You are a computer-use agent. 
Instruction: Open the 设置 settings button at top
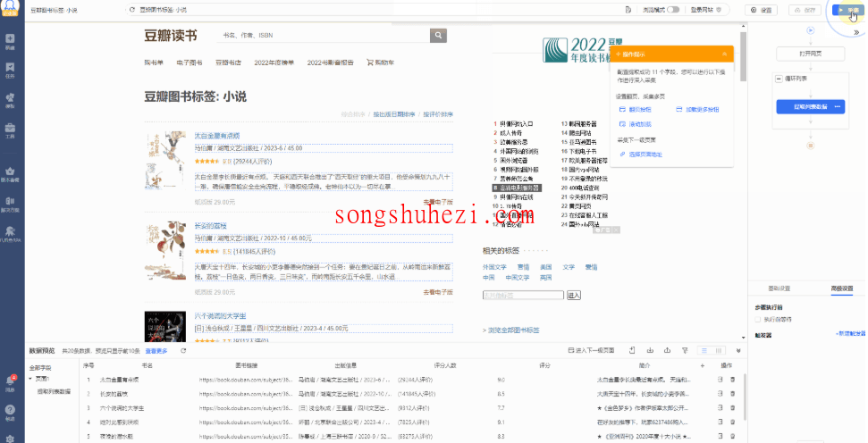pyautogui.click(x=761, y=10)
